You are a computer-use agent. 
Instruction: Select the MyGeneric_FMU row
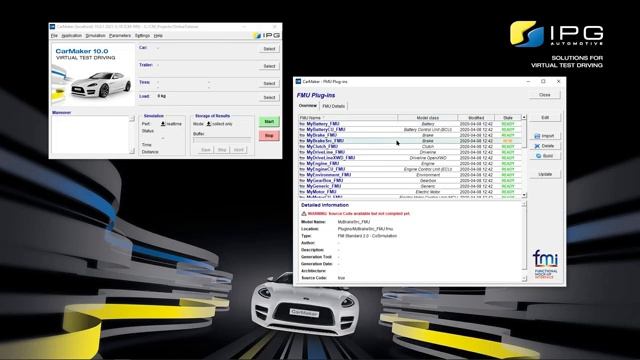[x=410, y=186]
